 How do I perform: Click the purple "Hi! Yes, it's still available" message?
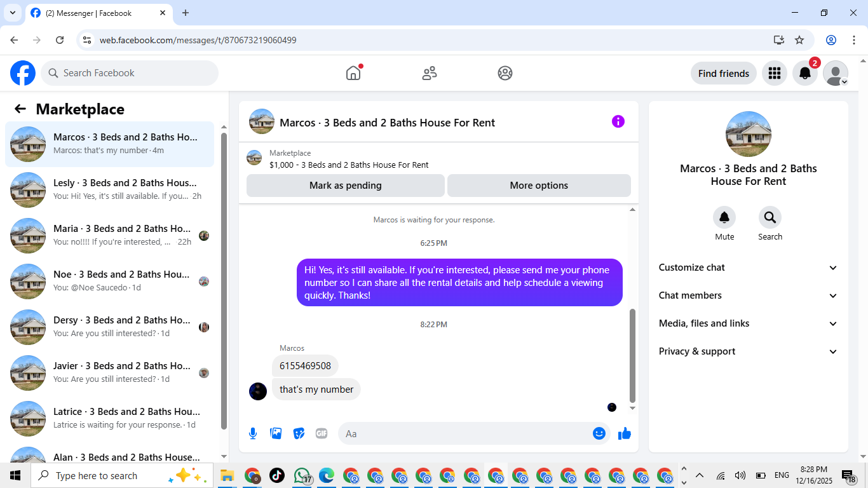tap(459, 283)
